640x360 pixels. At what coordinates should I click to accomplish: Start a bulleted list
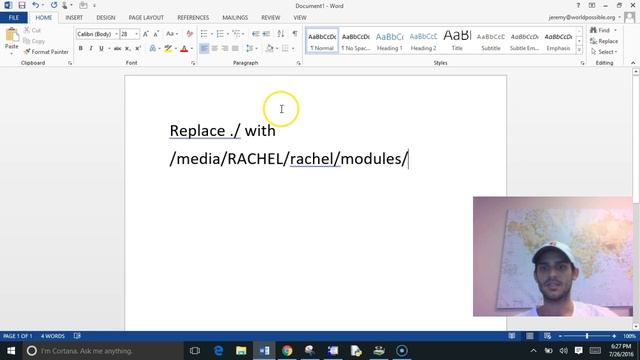204,34
